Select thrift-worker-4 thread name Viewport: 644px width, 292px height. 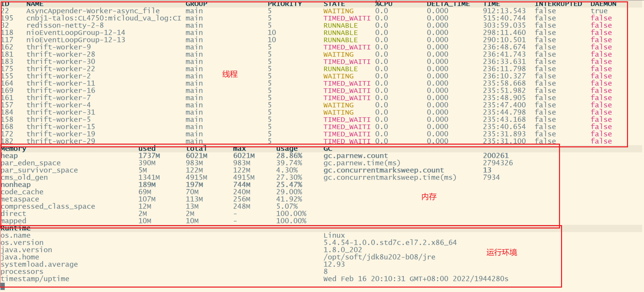pos(58,105)
